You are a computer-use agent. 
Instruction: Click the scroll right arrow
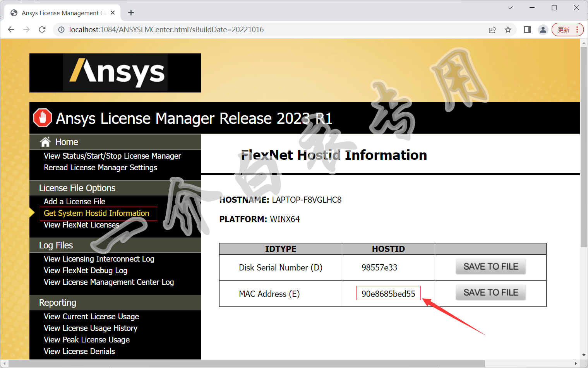(576, 364)
